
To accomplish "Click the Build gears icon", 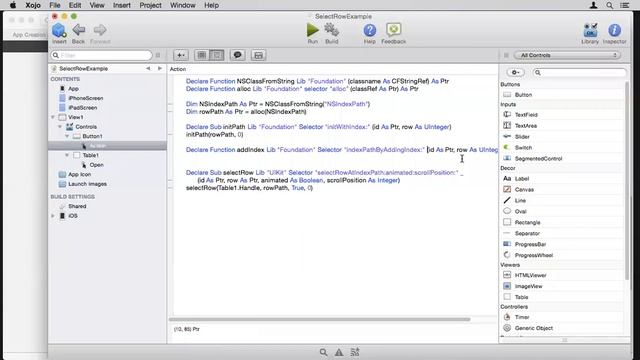I will point(331,30).
